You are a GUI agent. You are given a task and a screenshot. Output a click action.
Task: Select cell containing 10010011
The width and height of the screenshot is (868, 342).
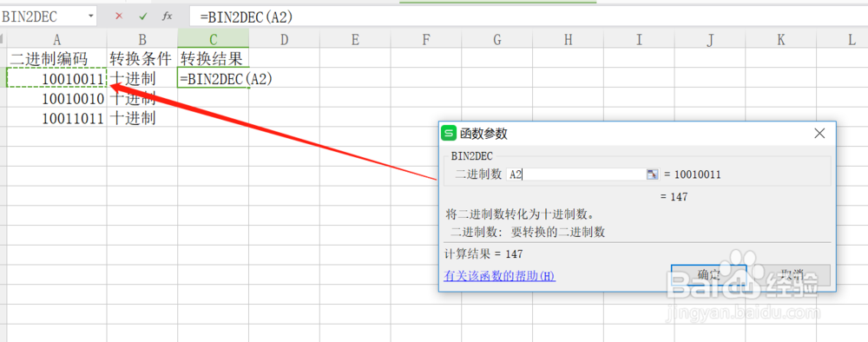point(56,78)
